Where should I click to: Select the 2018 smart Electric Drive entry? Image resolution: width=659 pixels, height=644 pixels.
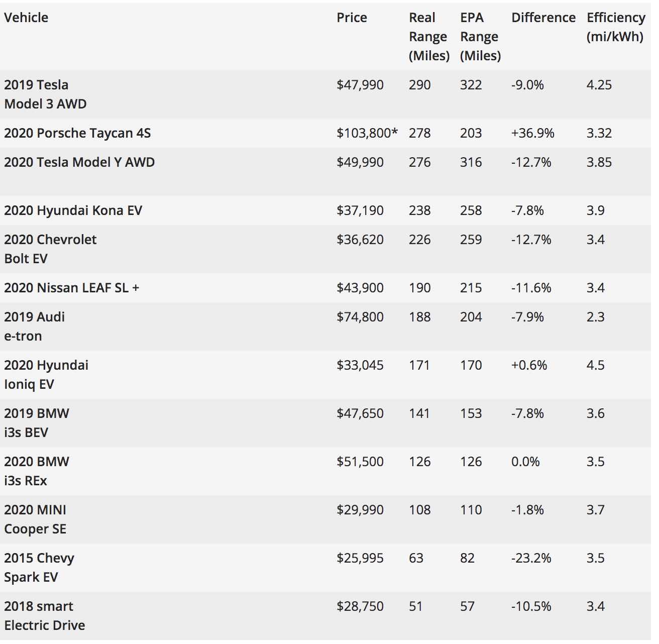pyautogui.click(x=44, y=616)
